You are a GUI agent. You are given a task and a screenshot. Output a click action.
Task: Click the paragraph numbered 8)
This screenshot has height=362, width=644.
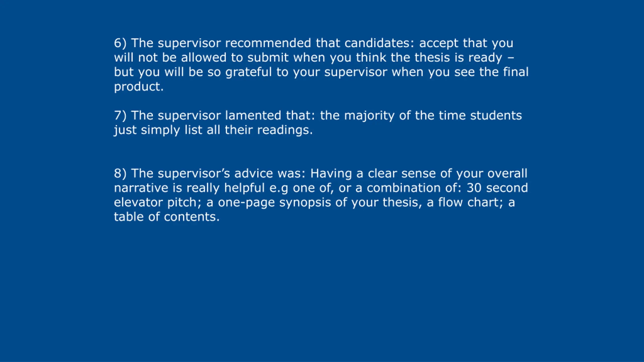[x=321, y=195]
